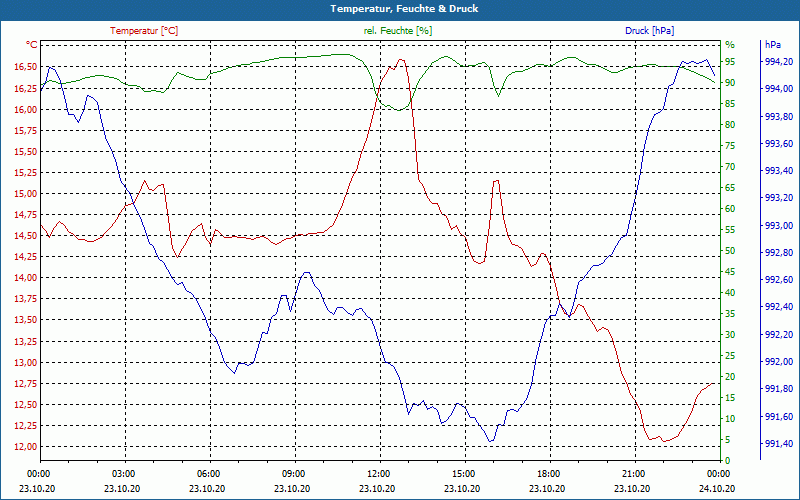Screen dimensions: 800x500
Task: Click the blue '992,00' pressure axis value
Action: [x=779, y=362]
